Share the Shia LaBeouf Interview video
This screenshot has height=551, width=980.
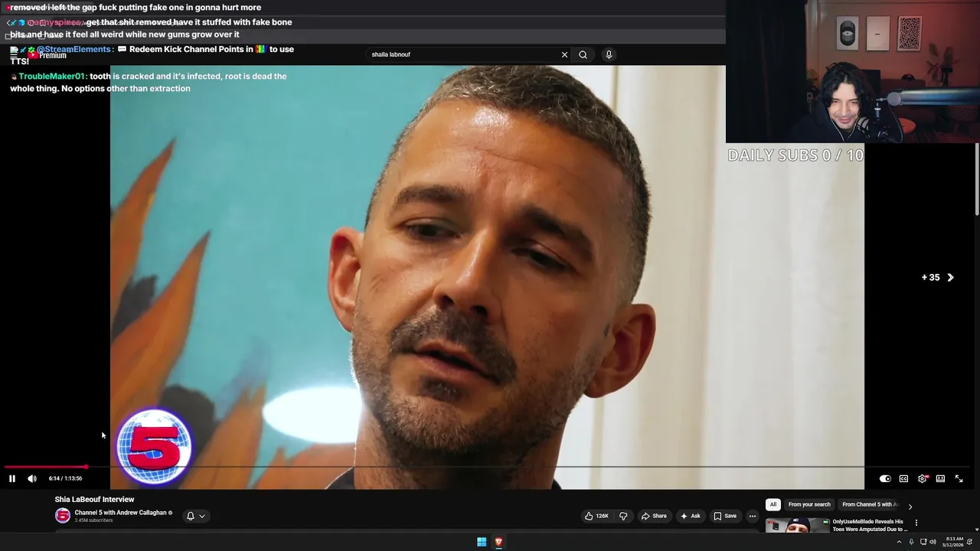pyautogui.click(x=654, y=516)
